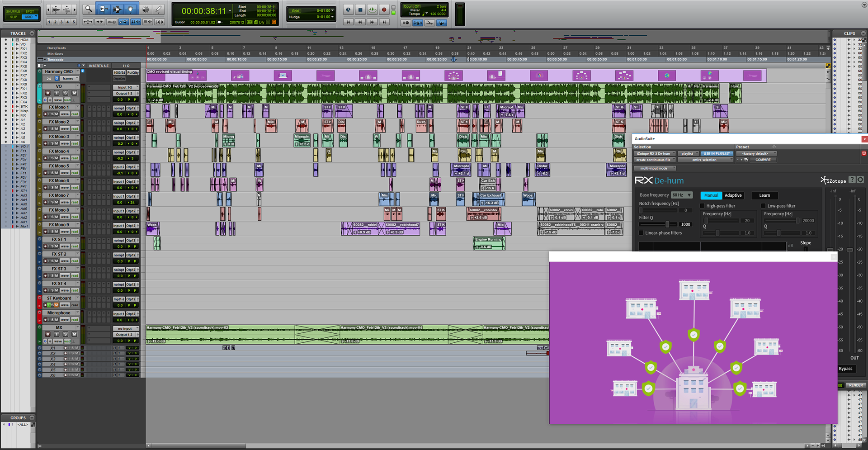Click the transport Record button
868x450 pixels.
click(x=384, y=9)
